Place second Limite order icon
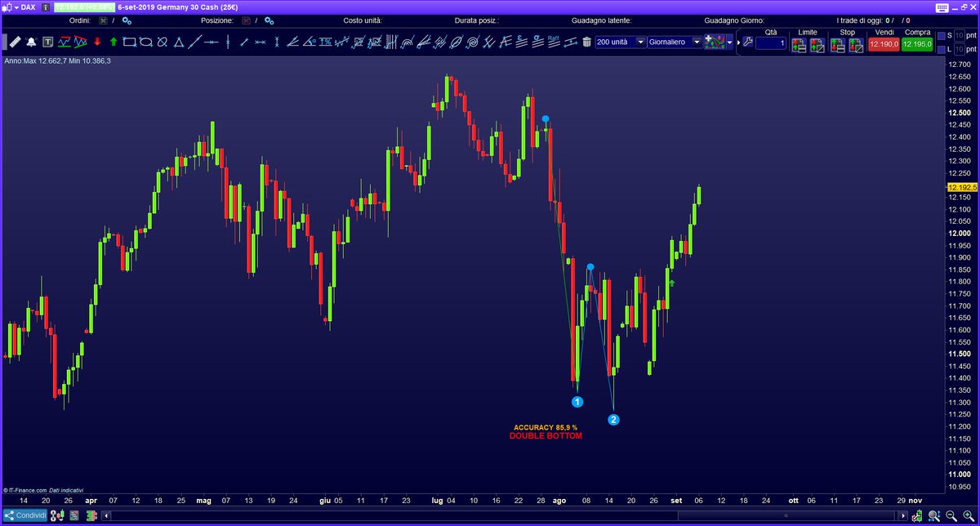 pos(816,45)
